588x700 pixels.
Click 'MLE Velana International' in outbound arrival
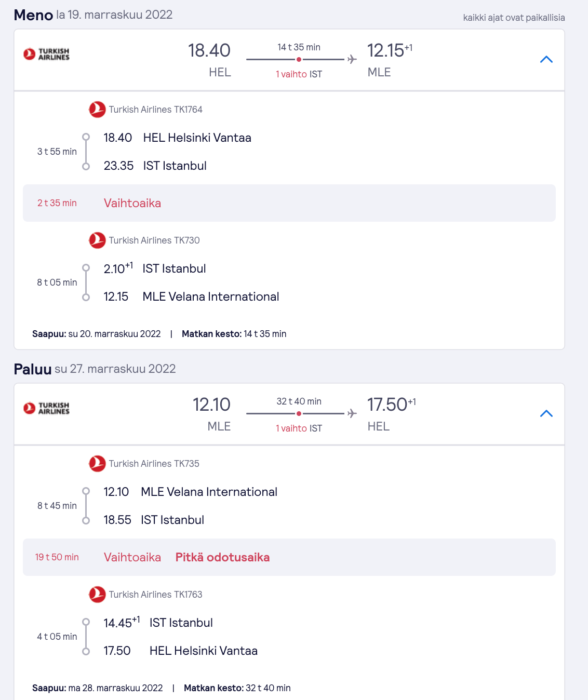coord(211,297)
